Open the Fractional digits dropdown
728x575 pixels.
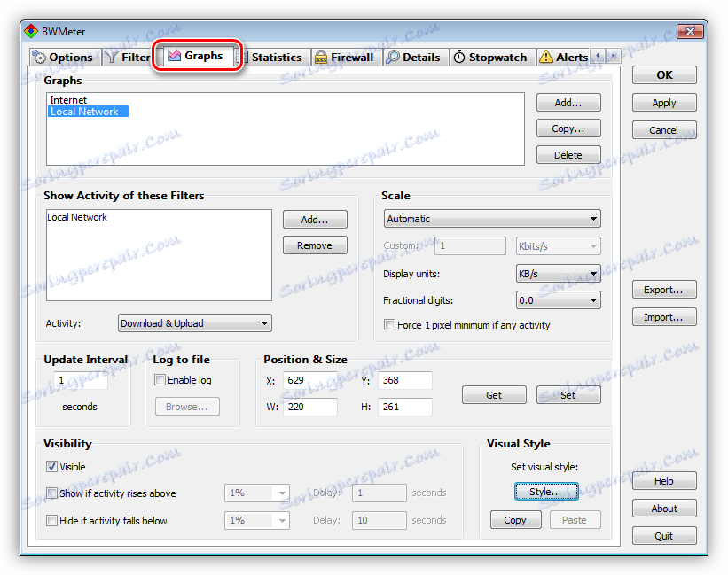pos(558,300)
